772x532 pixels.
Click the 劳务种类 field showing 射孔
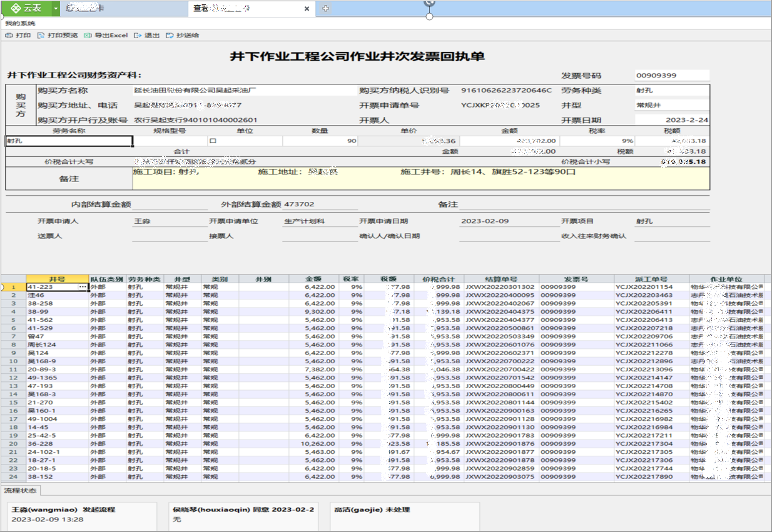[672, 91]
